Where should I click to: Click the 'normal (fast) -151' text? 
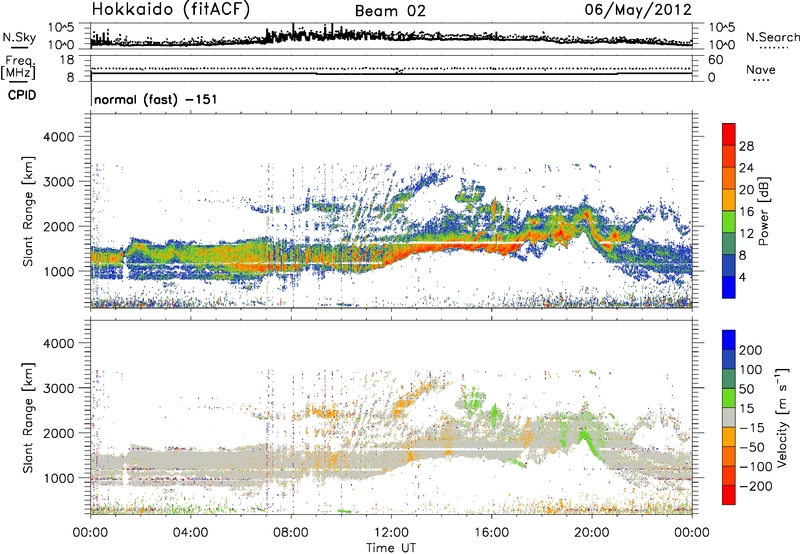click(156, 99)
